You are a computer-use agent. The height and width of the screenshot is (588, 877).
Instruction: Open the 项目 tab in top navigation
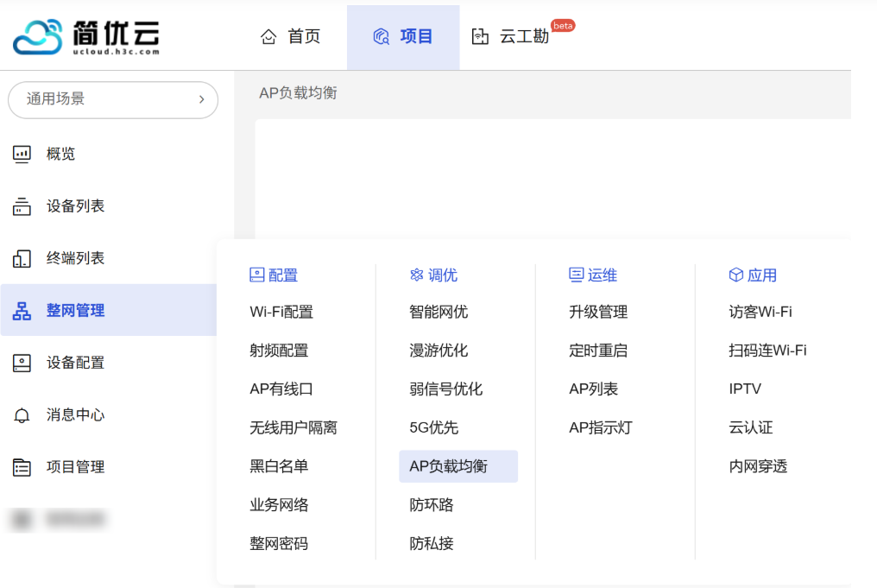click(x=403, y=36)
